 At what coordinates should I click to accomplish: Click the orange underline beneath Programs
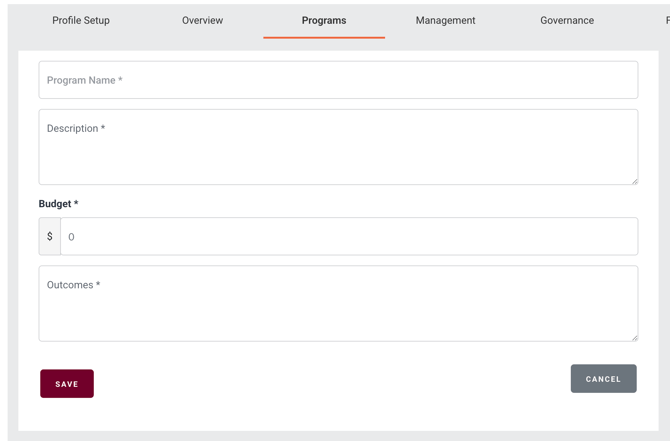click(x=324, y=38)
